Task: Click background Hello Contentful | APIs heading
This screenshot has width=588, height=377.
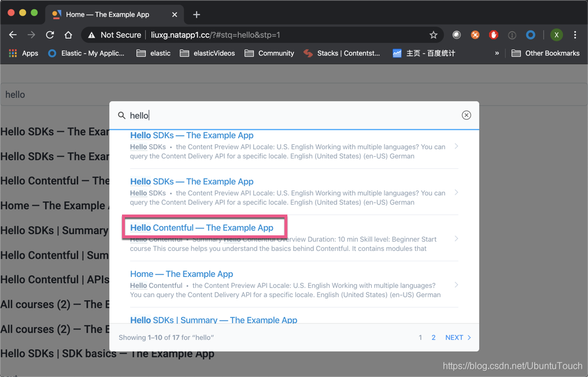Action: pyautogui.click(x=55, y=280)
